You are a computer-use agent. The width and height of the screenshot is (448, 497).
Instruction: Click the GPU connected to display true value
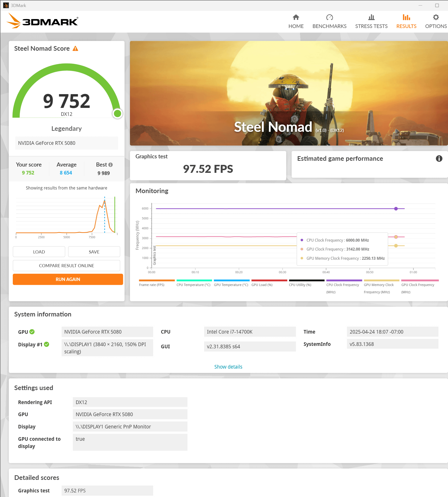coord(130,442)
